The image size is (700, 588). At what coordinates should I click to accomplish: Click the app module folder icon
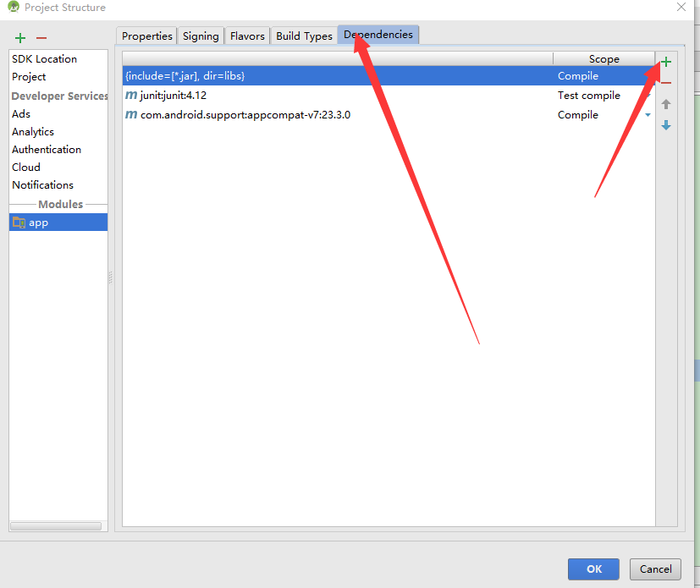pos(19,223)
